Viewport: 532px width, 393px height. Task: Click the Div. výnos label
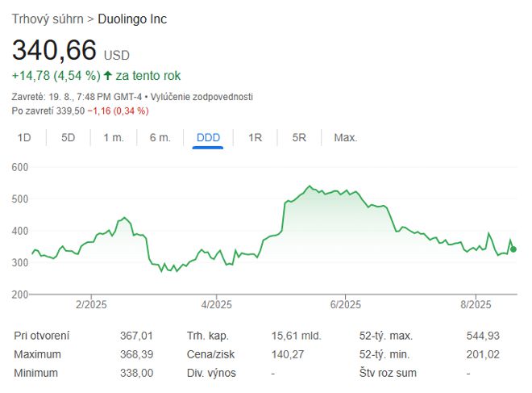click(211, 373)
